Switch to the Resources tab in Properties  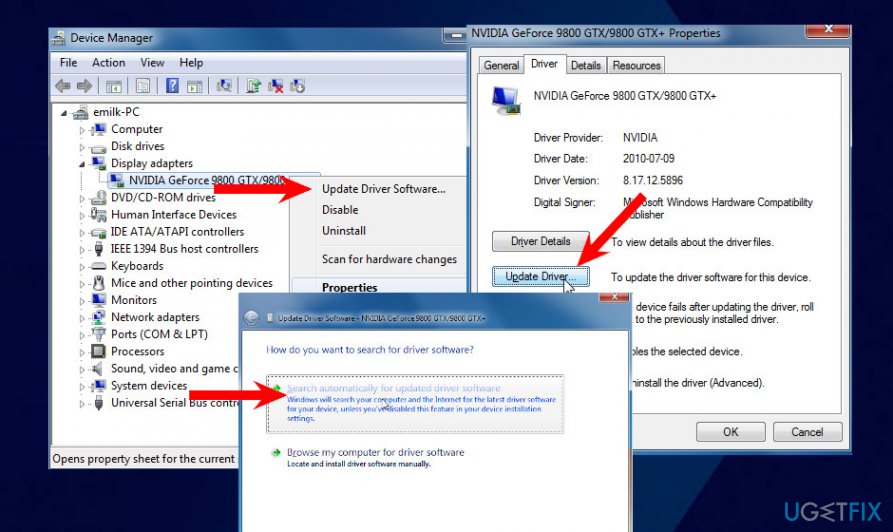click(x=636, y=66)
